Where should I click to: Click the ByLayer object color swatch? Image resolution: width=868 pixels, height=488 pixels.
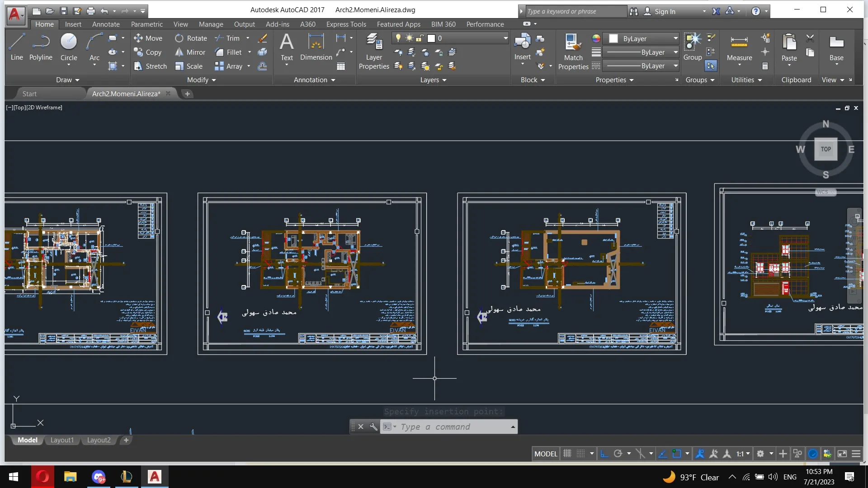613,39
